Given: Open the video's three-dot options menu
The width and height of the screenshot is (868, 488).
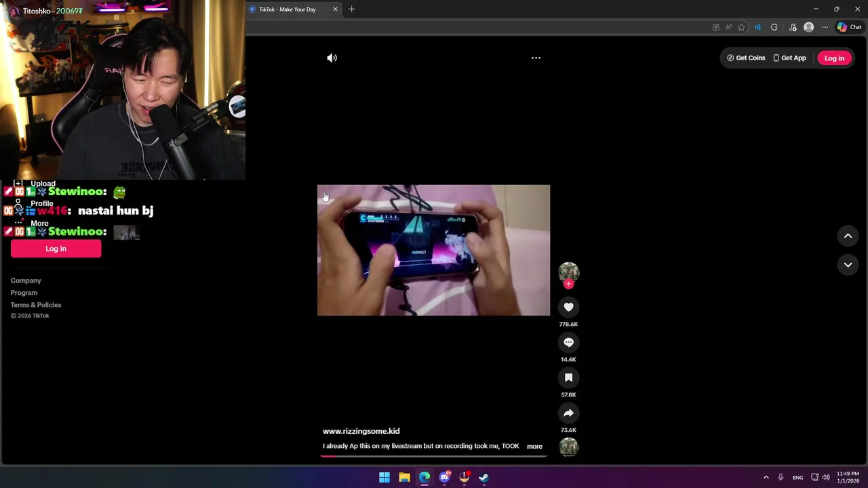Looking at the screenshot, I should 536,58.
